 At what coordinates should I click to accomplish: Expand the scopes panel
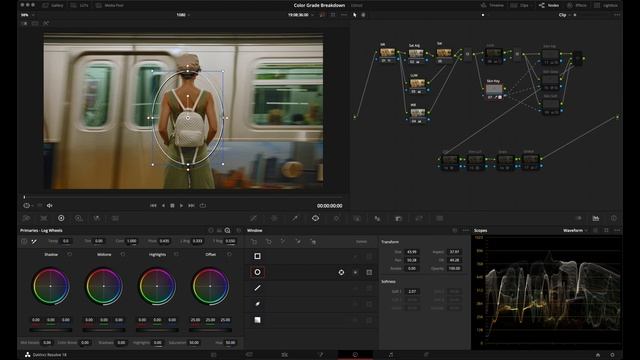pyautogui.click(x=606, y=231)
